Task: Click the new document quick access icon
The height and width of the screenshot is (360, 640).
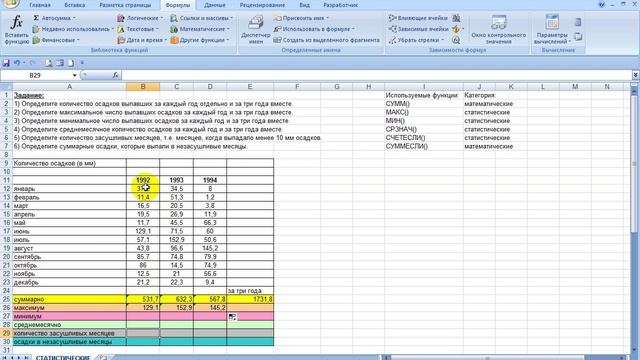Action: point(71,63)
